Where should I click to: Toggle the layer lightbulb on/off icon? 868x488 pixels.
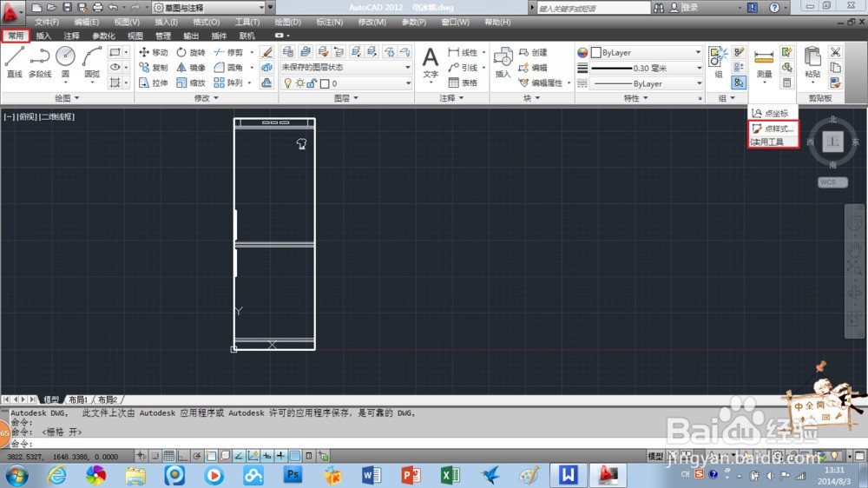[288, 84]
